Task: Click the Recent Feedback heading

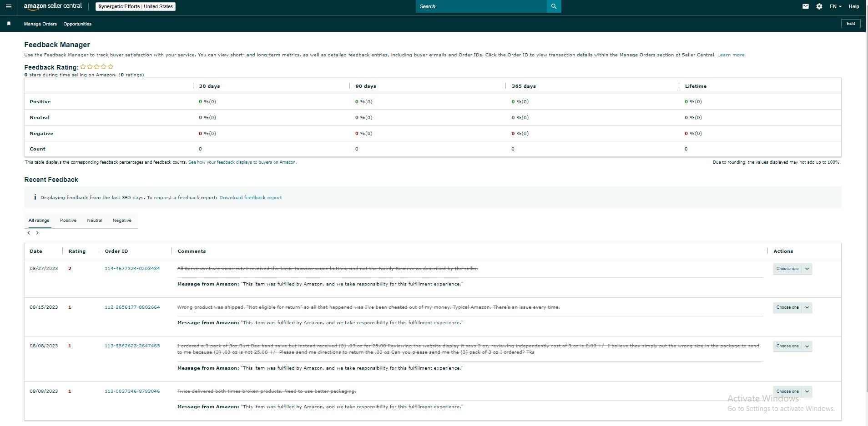Action: (x=51, y=180)
